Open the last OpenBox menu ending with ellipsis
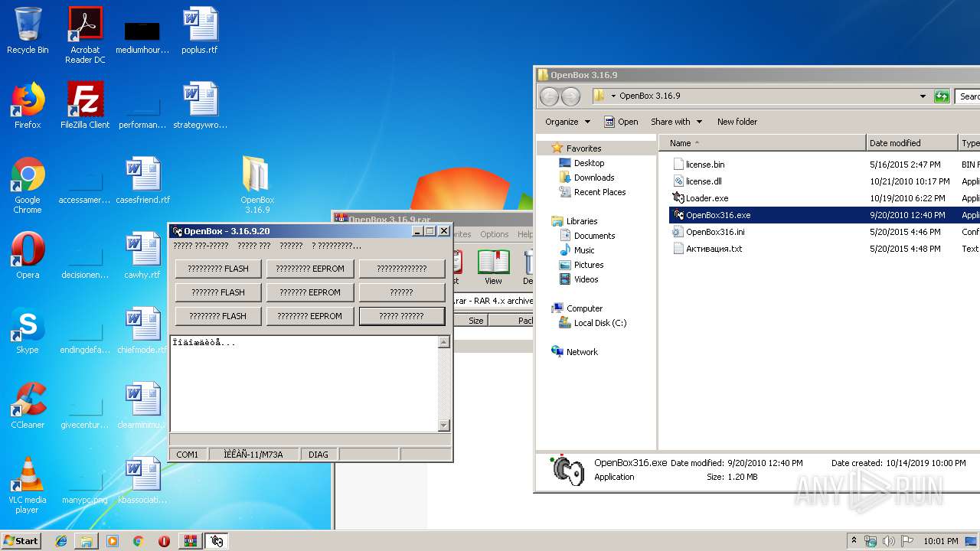This screenshot has height=551, width=980. tap(336, 246)
